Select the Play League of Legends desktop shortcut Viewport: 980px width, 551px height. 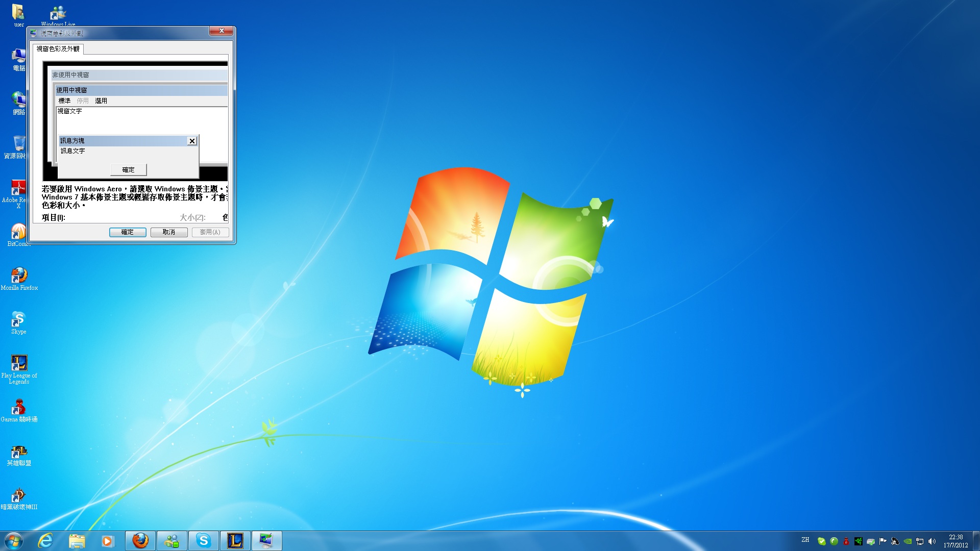coord(19,369)
